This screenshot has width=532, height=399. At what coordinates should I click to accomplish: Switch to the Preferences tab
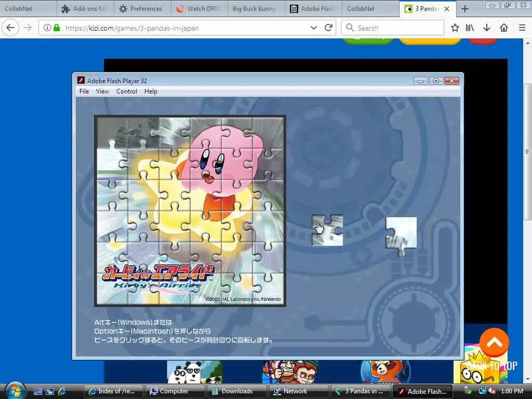pos(141,9)
